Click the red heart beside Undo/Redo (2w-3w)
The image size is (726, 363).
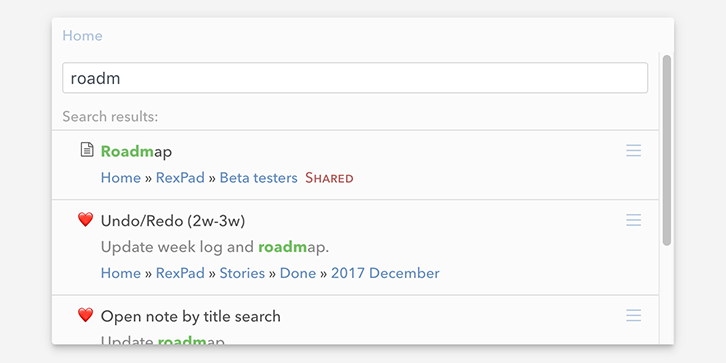[86, 219]
